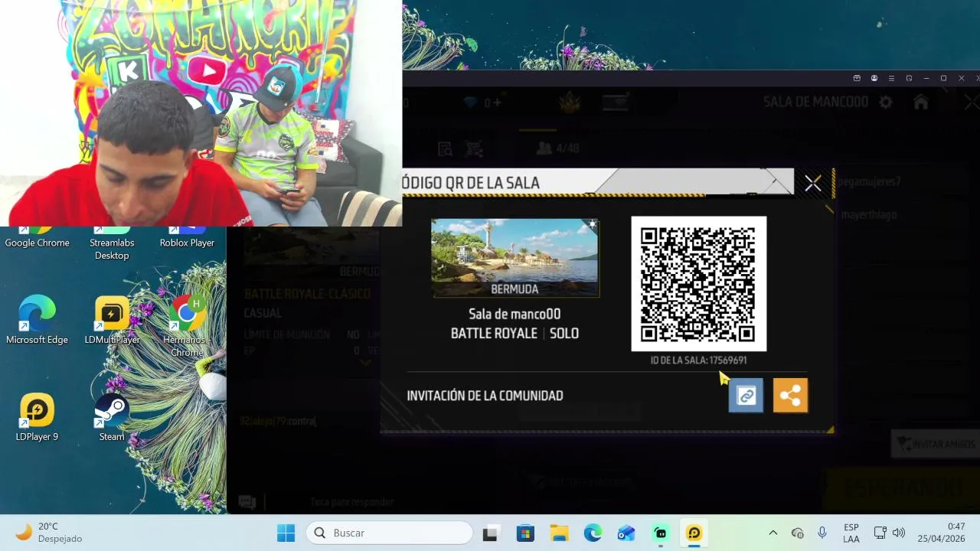Close the room QR code dialog
980x551 pixels.
[812, 184]
